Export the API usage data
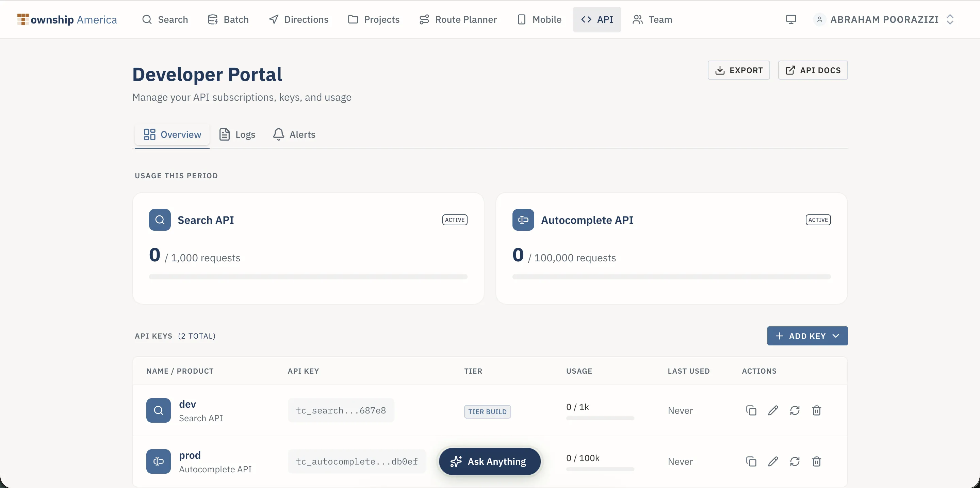The image size is (980, 488). [x=738, y=70]
